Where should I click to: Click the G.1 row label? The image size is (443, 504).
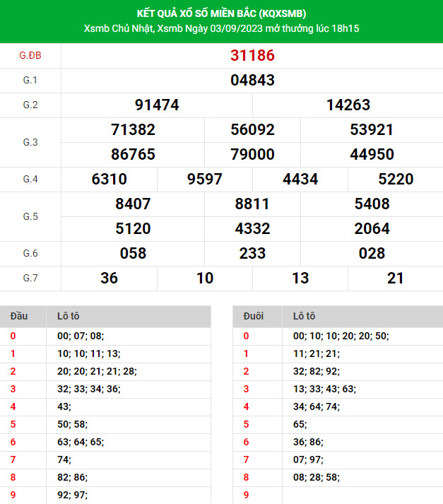coord(30,80)
